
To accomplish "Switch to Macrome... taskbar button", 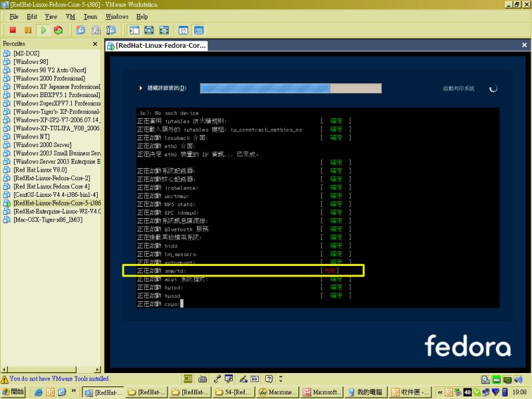I will click(x=278, y=392).
